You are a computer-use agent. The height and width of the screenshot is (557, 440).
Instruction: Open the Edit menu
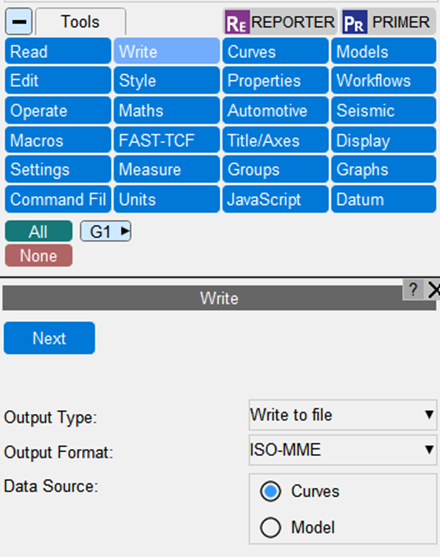pyautogui.click(x=58, y=81)
